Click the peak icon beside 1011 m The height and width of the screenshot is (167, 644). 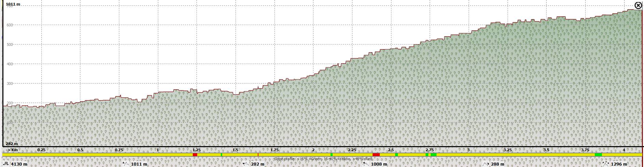(126, 164)
